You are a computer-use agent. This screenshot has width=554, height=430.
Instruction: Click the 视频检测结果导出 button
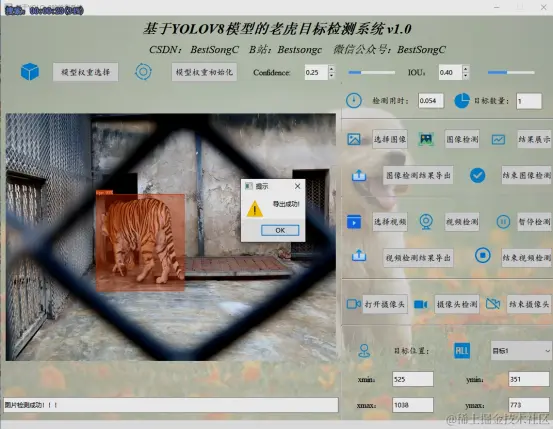click(418, 258)
